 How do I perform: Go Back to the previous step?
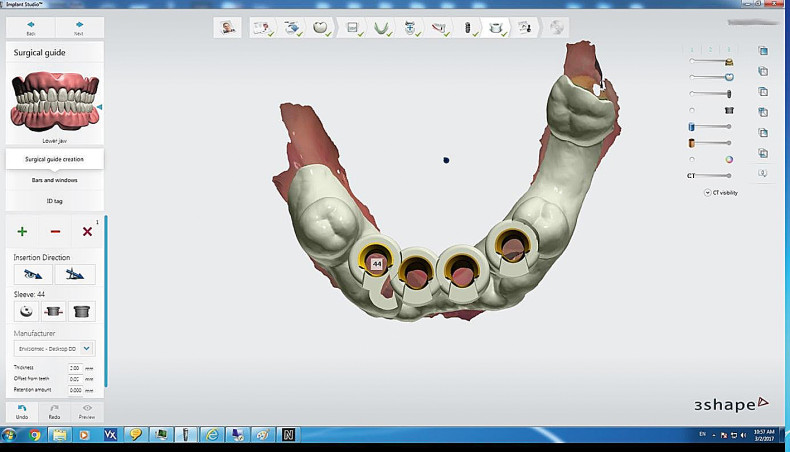[x=31, y=28]
